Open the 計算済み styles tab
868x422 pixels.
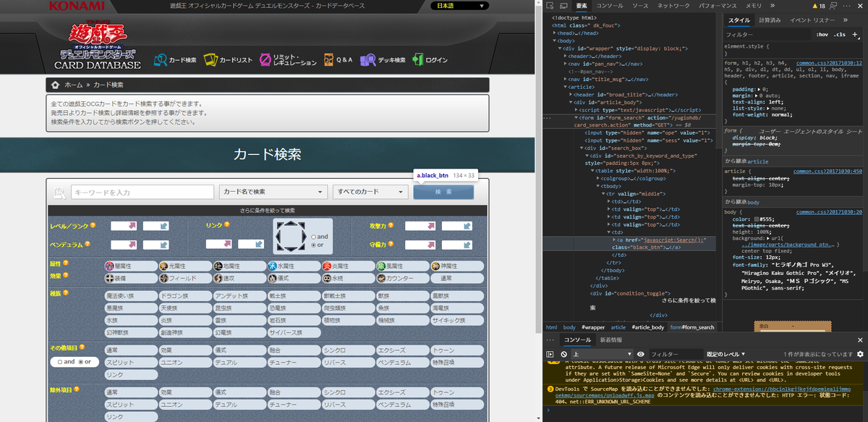[x=770, y=20]
